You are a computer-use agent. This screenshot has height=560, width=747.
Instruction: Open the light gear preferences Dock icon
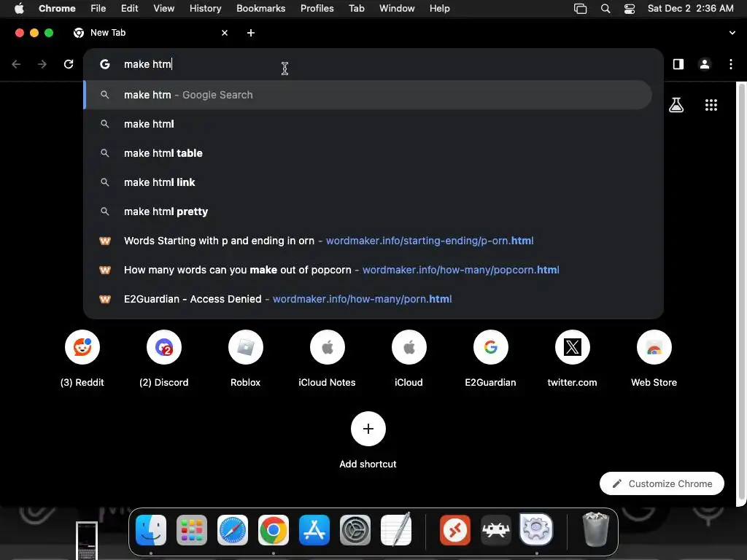coord(536,529)
